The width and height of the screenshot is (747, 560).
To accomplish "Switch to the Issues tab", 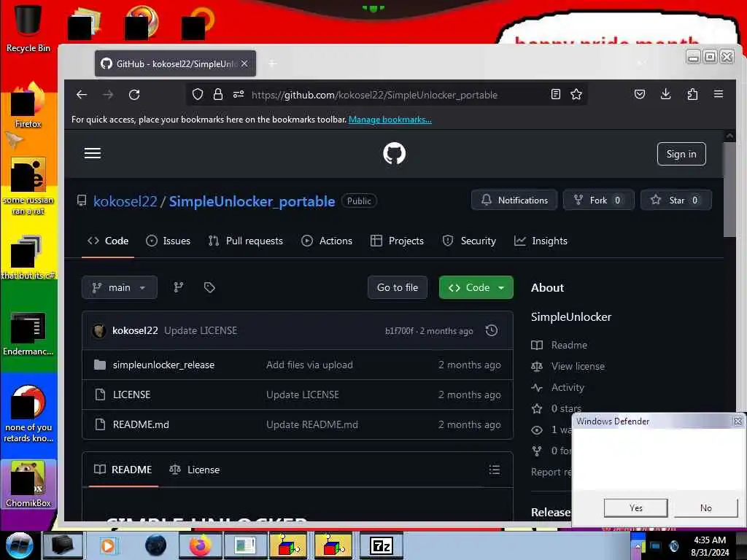I will (x=169, y=241).
